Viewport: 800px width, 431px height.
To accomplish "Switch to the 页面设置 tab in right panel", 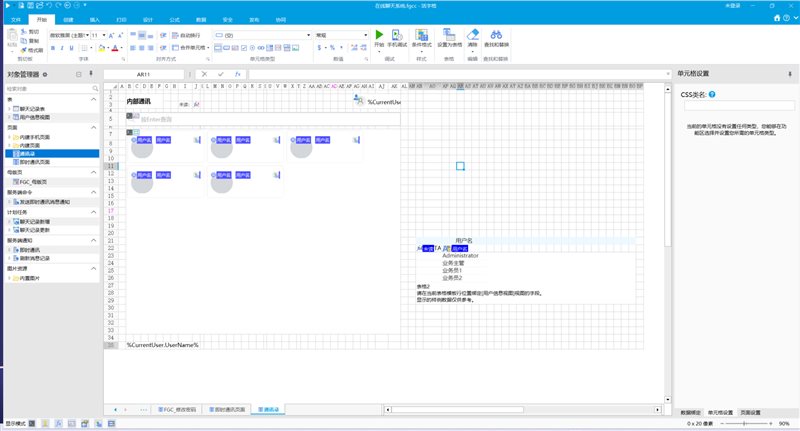I will coord(751,412).
